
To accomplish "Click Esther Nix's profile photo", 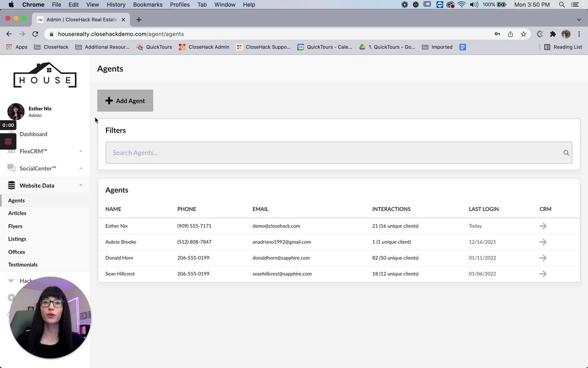I will pos(16,112).
